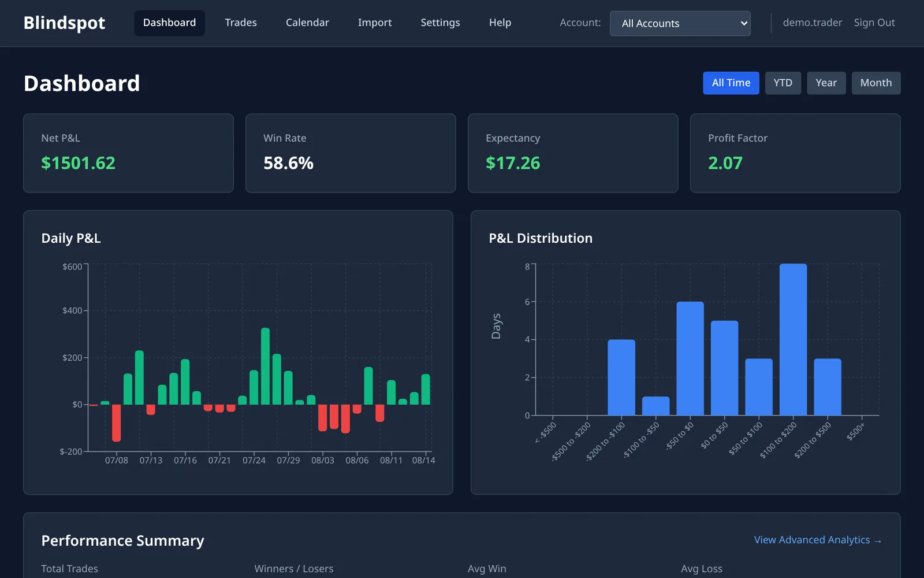
Task: Click the Days axis label
Action: click(x=496, y=327)
